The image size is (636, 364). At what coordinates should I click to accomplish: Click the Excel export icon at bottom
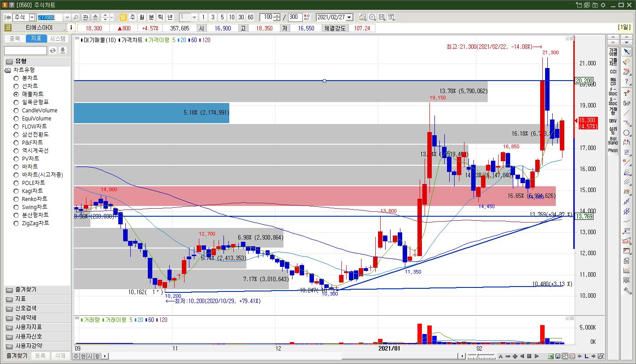point(550,356)
